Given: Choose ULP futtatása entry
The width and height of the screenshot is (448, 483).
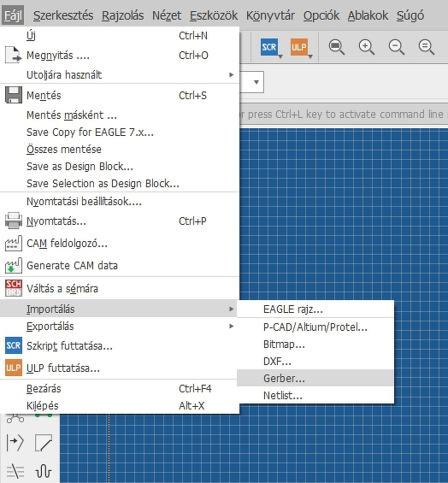Looking at the screenshot, I should (x=120, y=368).
